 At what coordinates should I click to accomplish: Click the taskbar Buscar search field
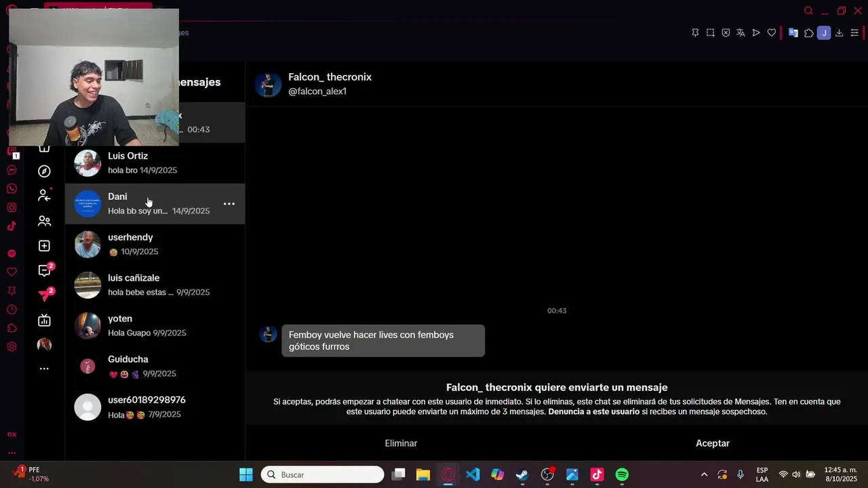[323, 475]
